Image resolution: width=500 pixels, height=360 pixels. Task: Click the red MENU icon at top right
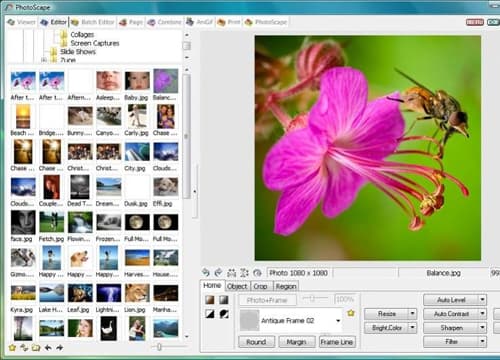(475, 22)
